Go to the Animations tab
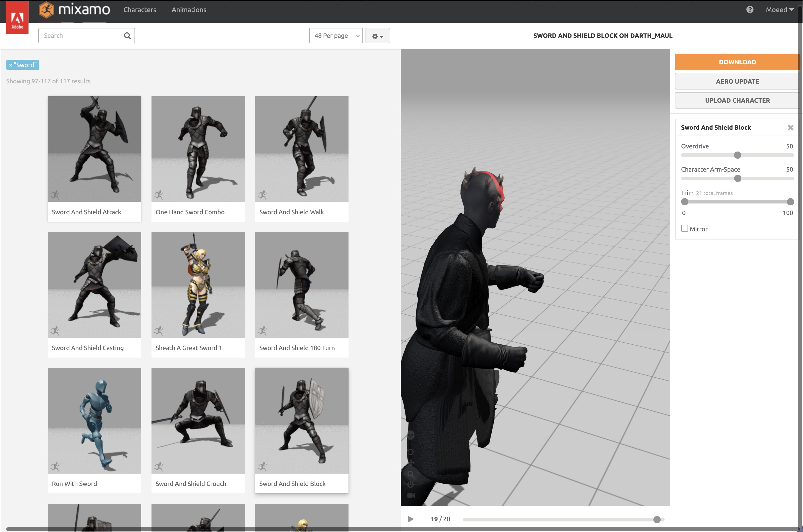 click(189, 10)
